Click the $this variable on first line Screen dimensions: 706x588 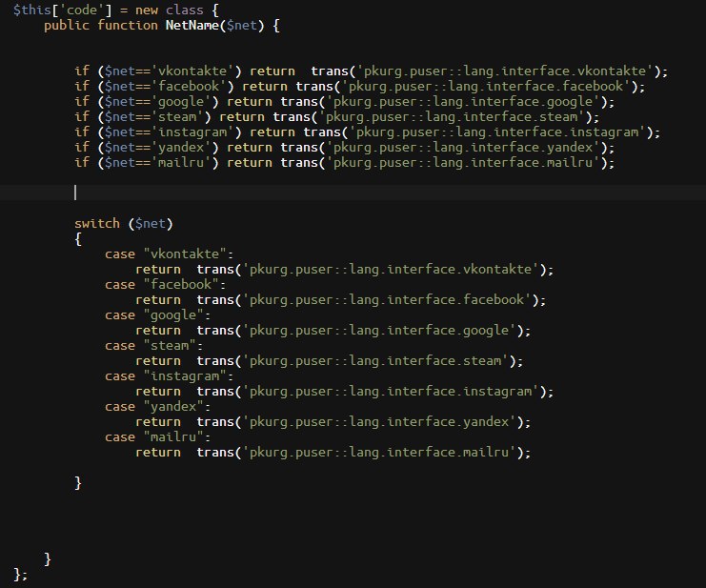[32, 10]
